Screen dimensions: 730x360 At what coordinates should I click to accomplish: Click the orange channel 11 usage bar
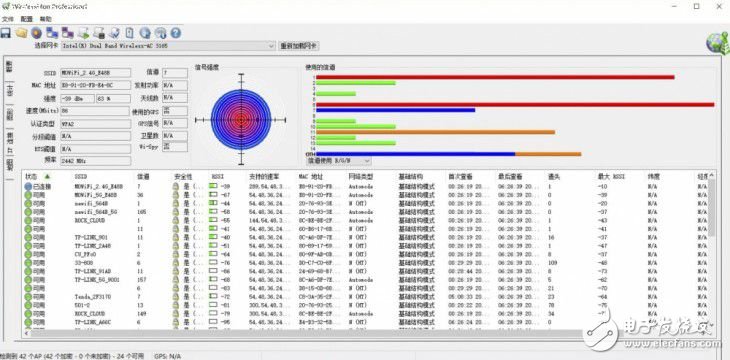[x=435, y=132]
